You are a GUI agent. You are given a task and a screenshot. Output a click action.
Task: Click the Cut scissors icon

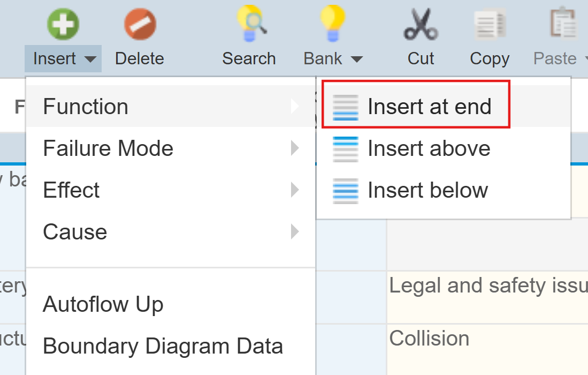421,25
